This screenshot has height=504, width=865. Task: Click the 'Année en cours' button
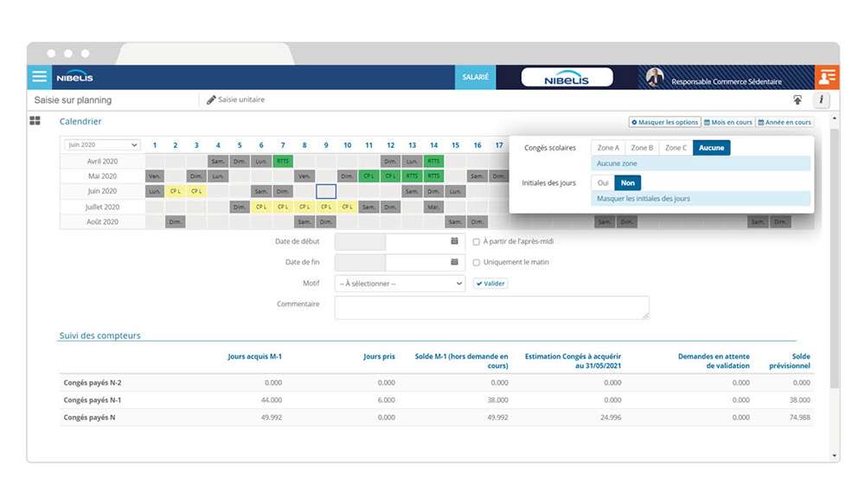coord(785,123)
